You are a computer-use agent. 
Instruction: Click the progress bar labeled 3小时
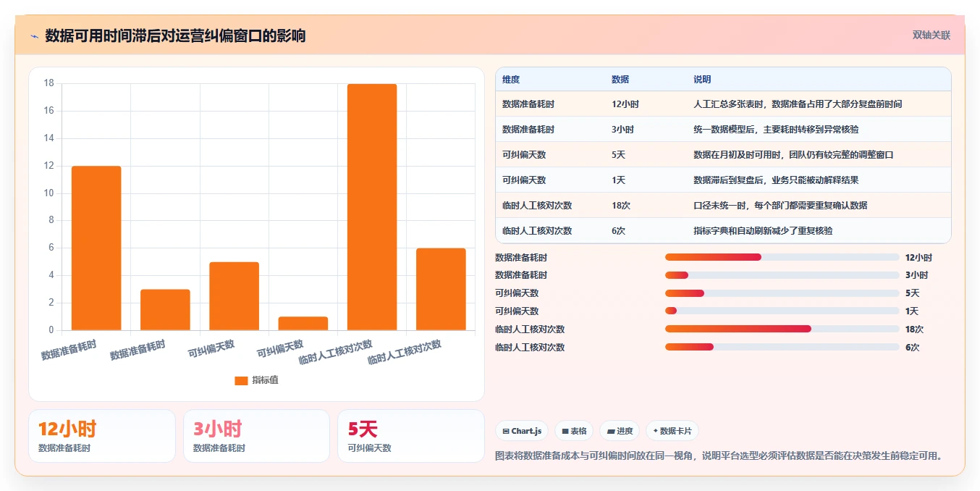[x=782, y=275]
